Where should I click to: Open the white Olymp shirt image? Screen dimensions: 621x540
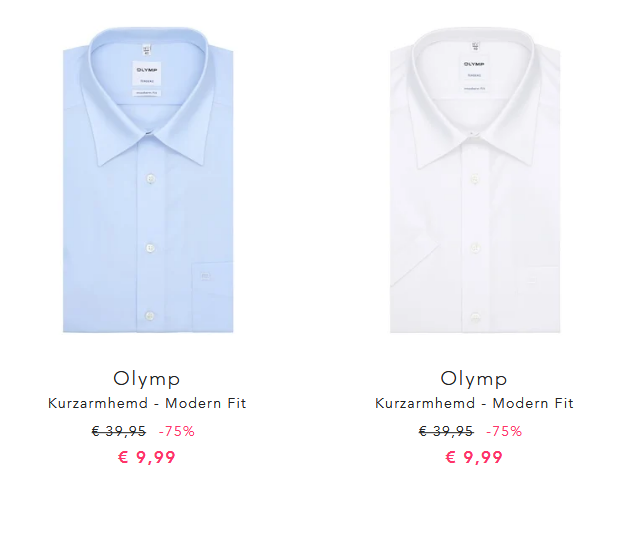click(x=475, y=179)
